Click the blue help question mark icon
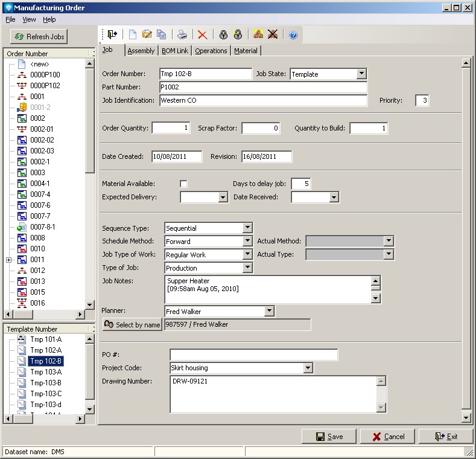 click(293, 35)
